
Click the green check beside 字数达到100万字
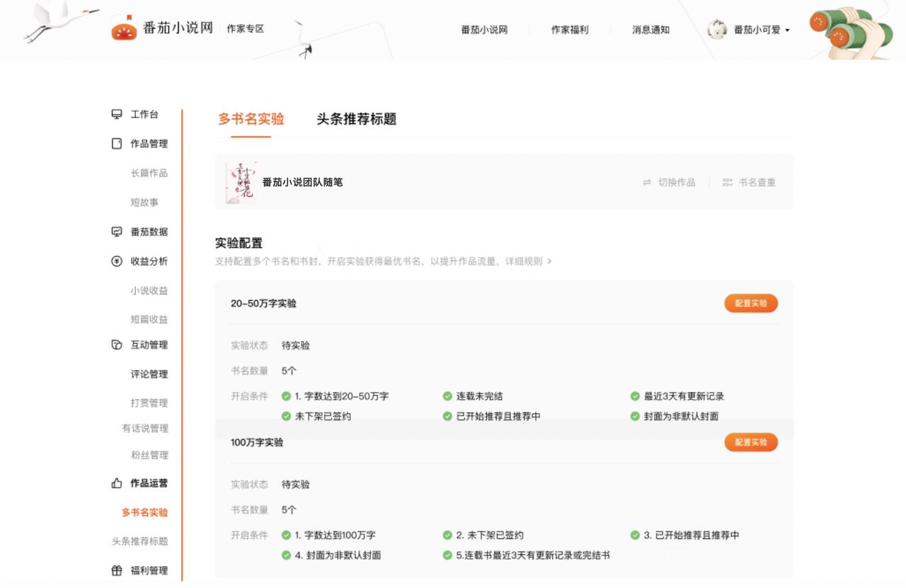(x=286, y=536)
